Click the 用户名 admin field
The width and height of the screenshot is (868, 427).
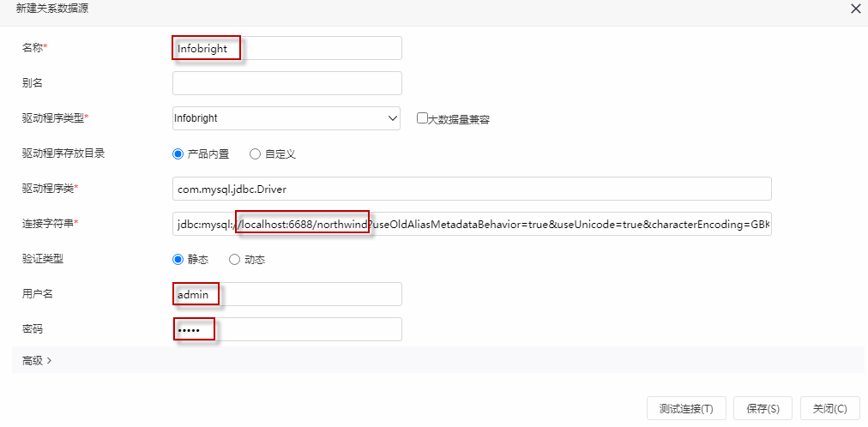click(x=286, y=294)
